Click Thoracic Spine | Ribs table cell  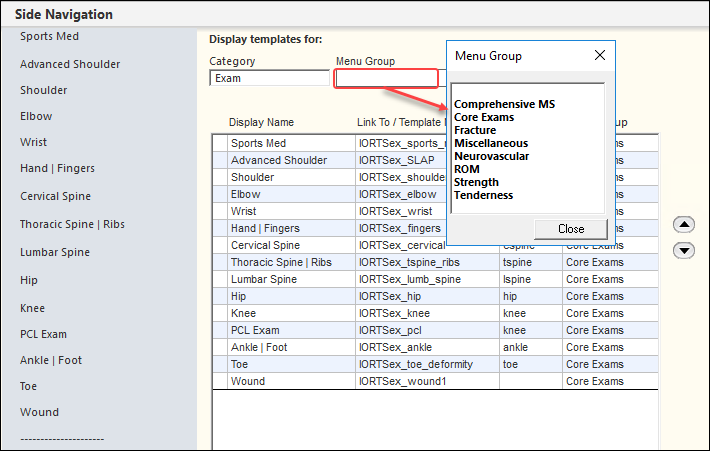[x=292, y=262]
